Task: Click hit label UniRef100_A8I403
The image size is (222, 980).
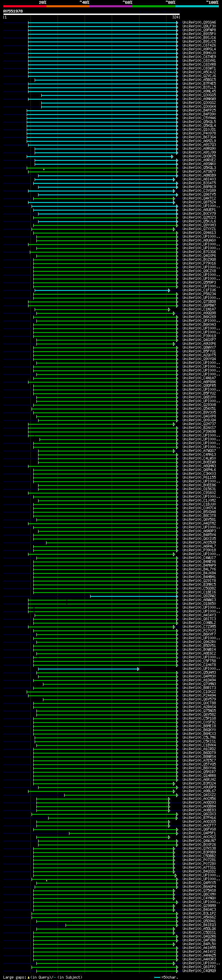Action: click(x=199, y=179)
